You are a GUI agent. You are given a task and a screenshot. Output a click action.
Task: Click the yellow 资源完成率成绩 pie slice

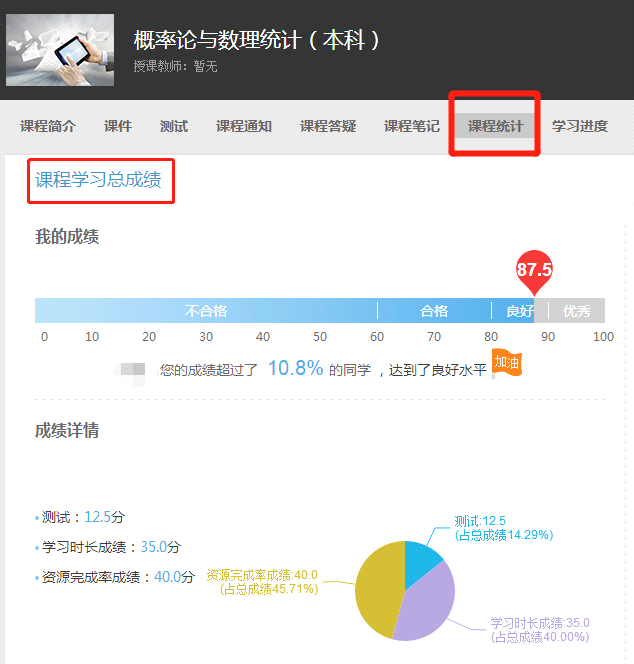pos(378,590)
